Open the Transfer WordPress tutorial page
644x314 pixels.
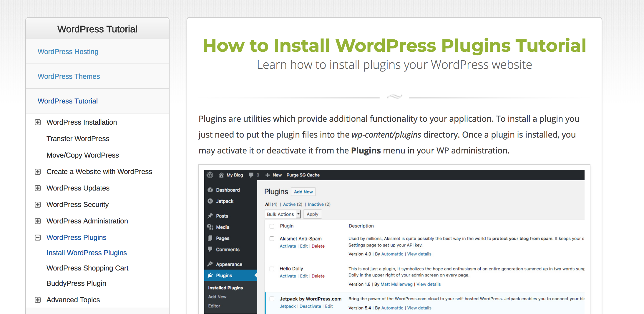pyautogui.click(x=78, y=139)
